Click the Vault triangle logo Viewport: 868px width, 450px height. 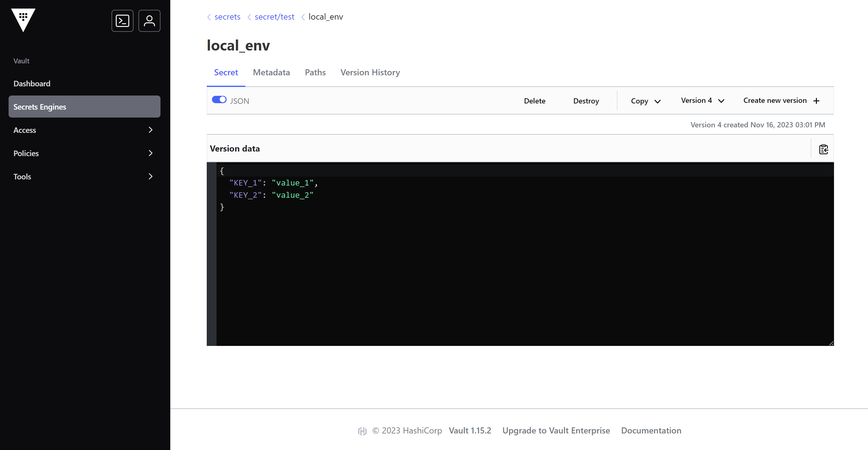point(23,20)
